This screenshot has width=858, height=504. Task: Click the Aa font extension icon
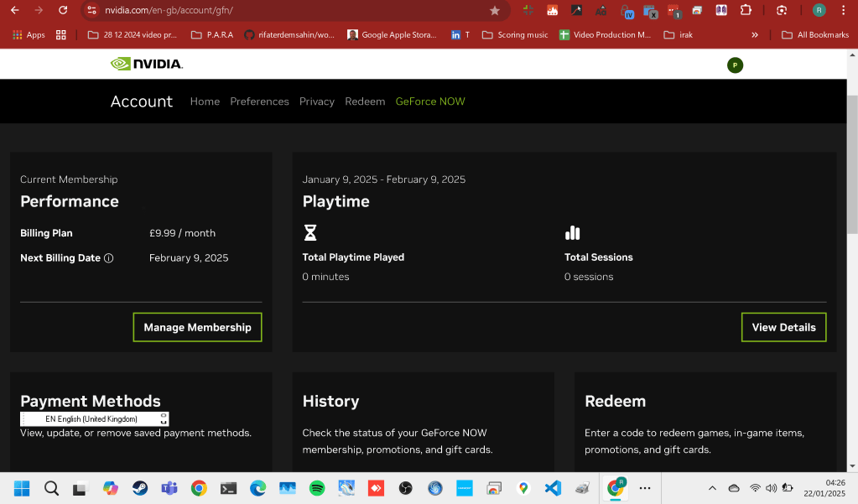pos(601,10)
